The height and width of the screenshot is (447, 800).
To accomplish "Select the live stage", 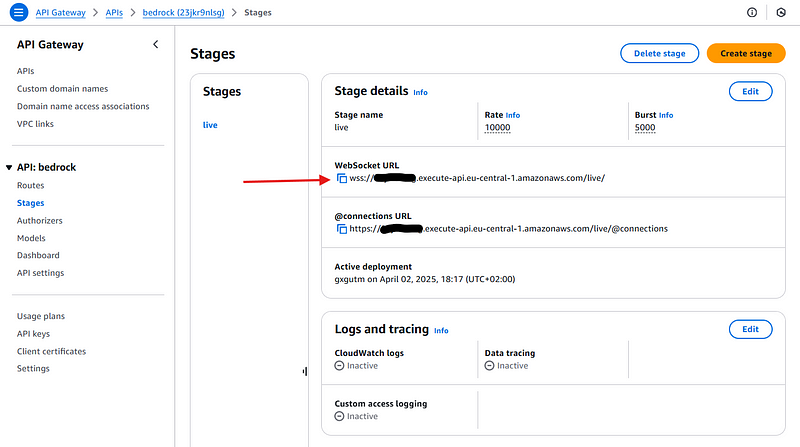I will [x=210, y=125].
